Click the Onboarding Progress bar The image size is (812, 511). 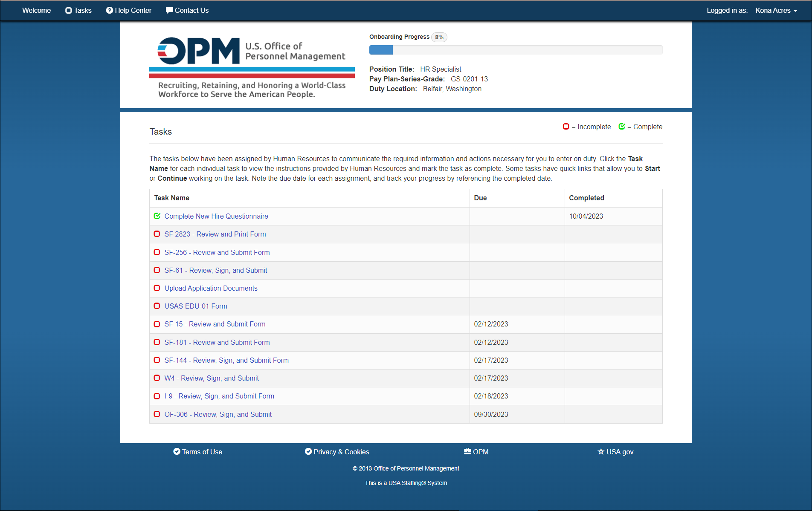pos(516,50)
